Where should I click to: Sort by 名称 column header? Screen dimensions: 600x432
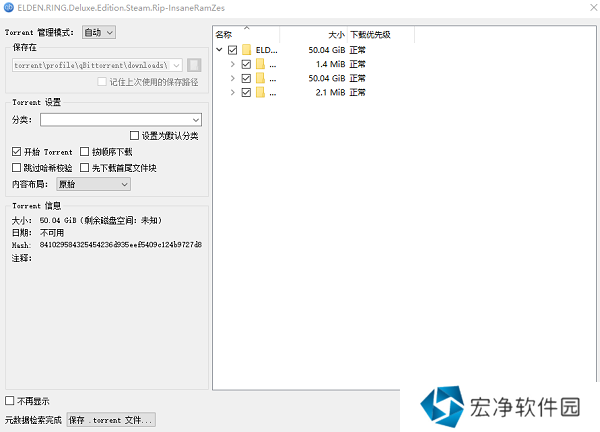click(246, 34)
